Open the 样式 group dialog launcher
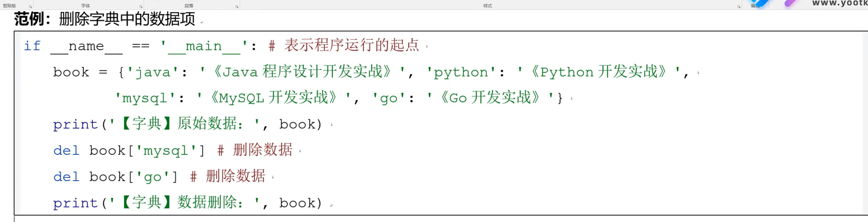The height and width of the screenshot is (222, 868). [739, 7]
